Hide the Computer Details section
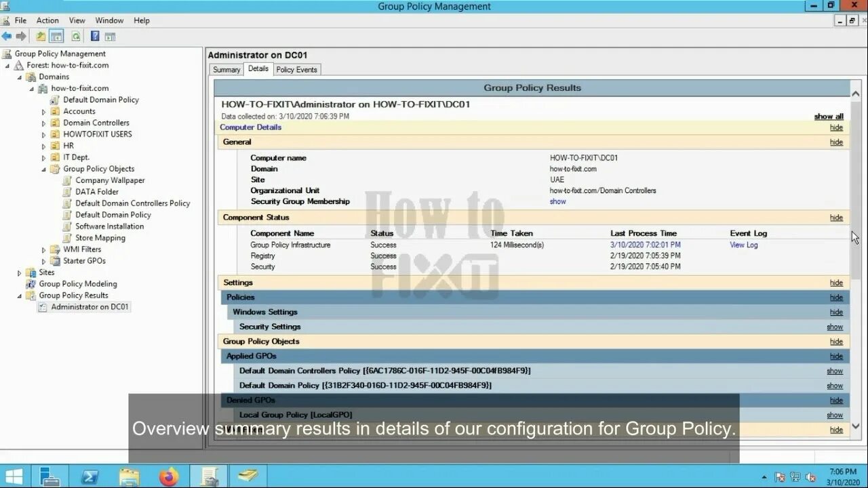The width and height of the screenshot is (868, 488). click(x=836, y=127)
